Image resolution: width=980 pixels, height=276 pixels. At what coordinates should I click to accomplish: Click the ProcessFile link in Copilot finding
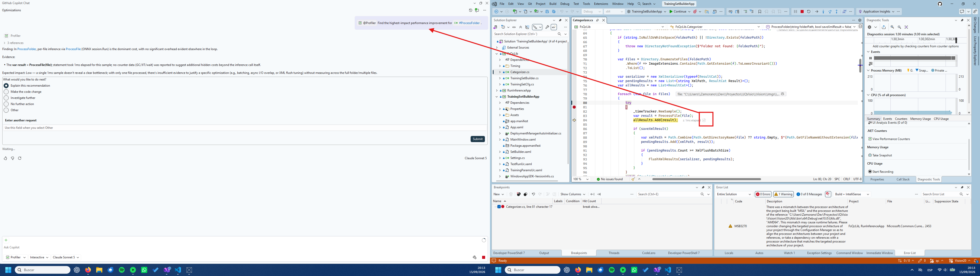click(x=73, y=49)
